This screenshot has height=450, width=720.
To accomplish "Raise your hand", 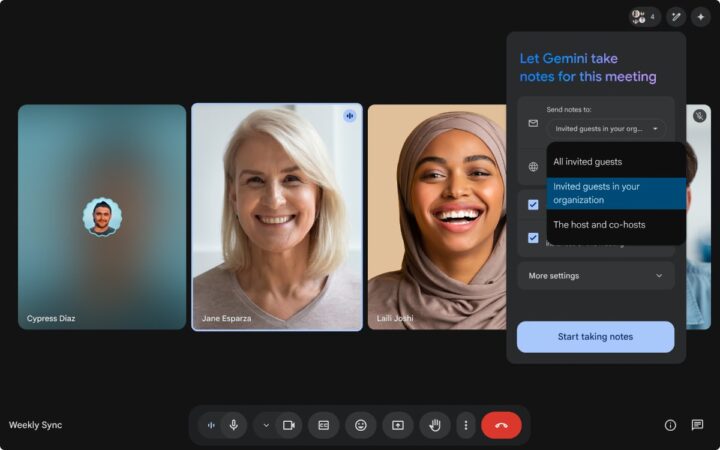I will 434,425.
